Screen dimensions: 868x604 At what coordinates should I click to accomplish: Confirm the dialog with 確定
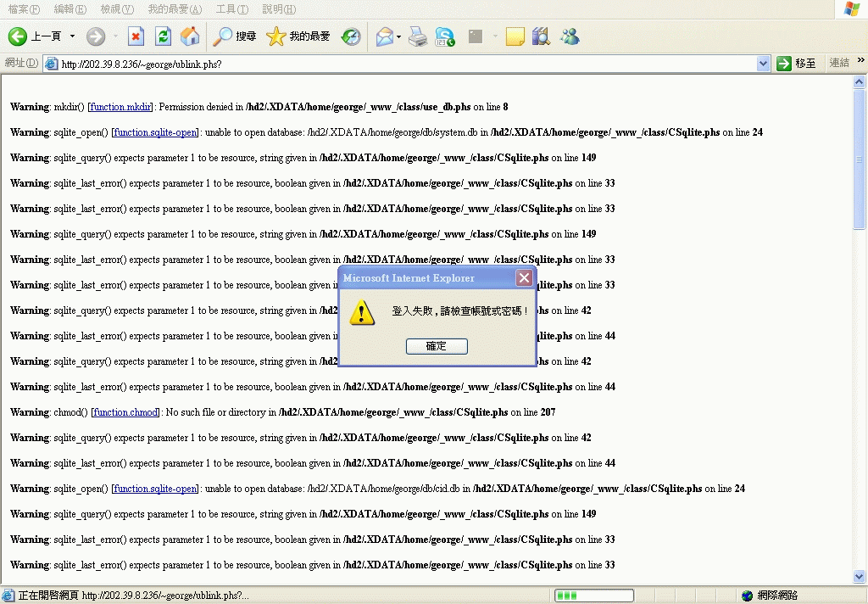pyautogui.click(x=437, y=346)
